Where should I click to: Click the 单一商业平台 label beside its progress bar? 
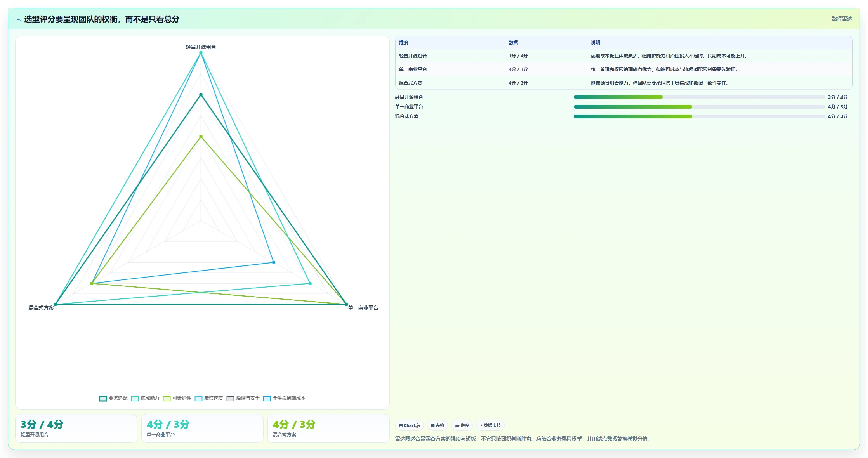pyautogui.click(x=409, y=107)
